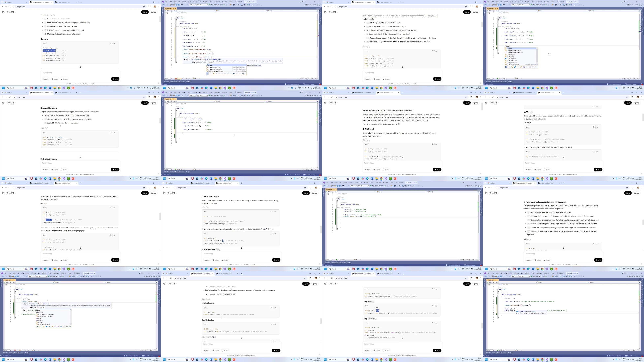Open Main() member dropdown in VS window with andResult code

point(291,101)
